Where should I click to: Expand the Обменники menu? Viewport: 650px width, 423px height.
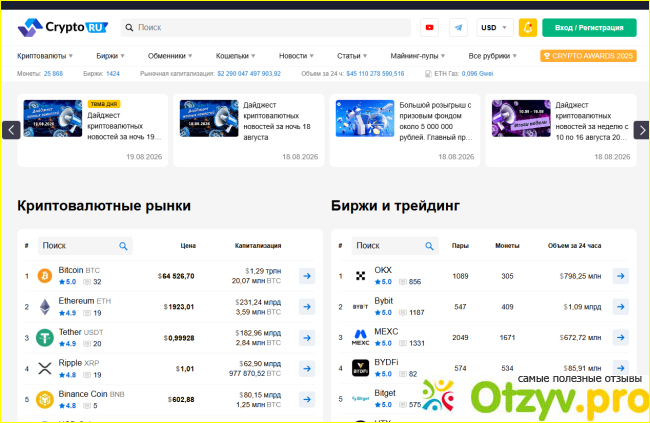click(x=170, y=56)
